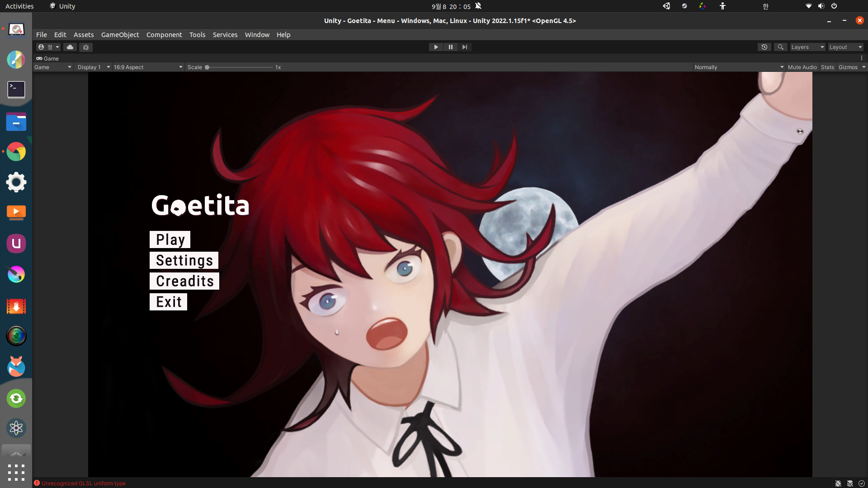Click the magnifier search icon

780,47
